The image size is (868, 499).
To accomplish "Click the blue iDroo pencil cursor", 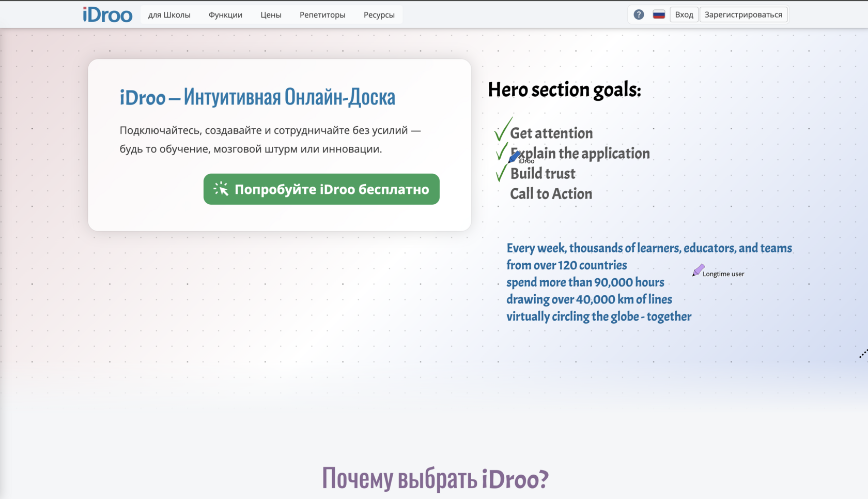I will (x=515, y=157).
